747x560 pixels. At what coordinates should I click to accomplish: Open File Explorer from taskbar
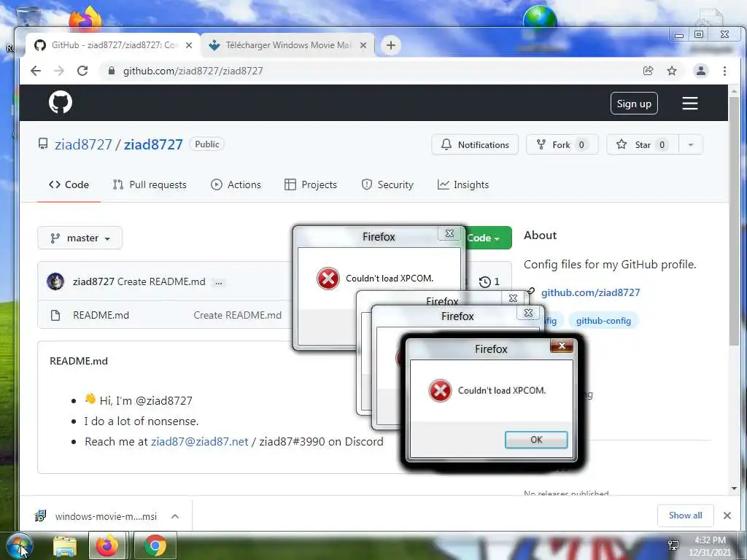pos(65,546)
